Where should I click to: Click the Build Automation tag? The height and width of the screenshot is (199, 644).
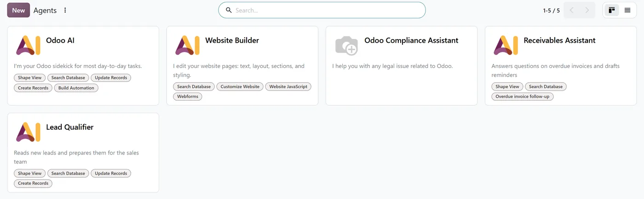[x=76, y=88]
